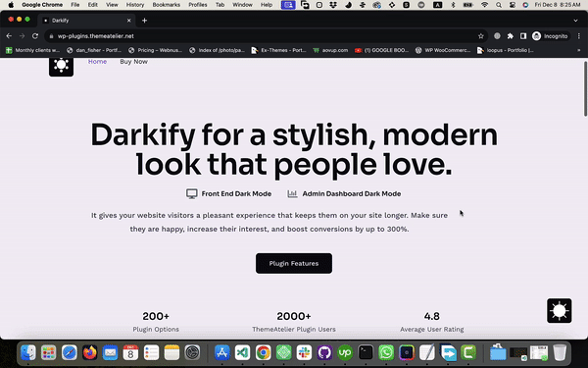Launch Firefox from the Dock

click(89, 352)
